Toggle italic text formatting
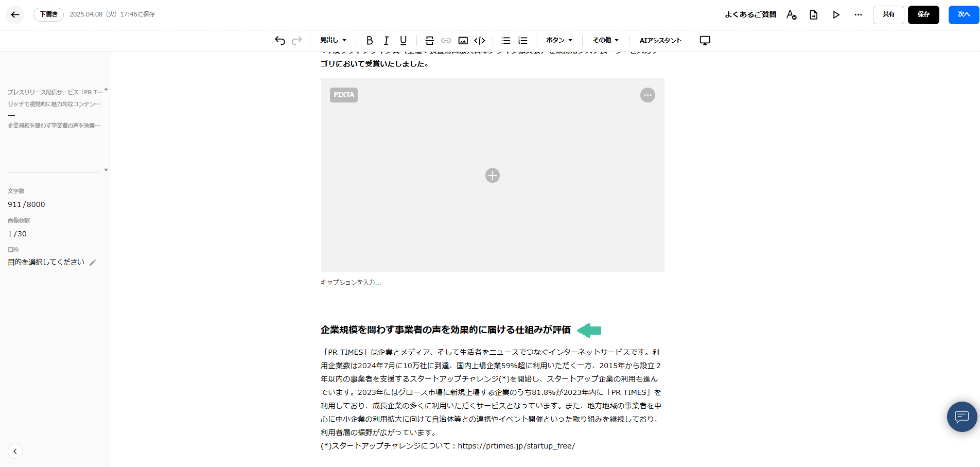This screenshot has height=467, width=980. point(386,41)
